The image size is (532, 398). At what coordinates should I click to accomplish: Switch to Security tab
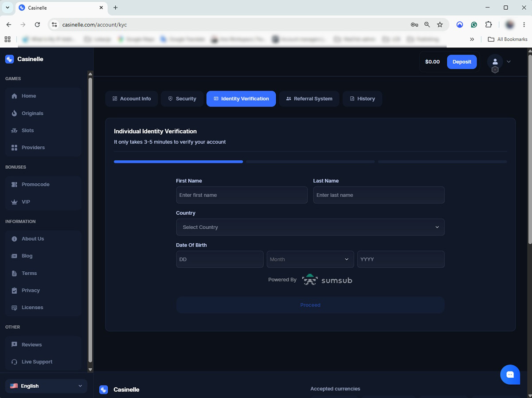tap(182, 99)
